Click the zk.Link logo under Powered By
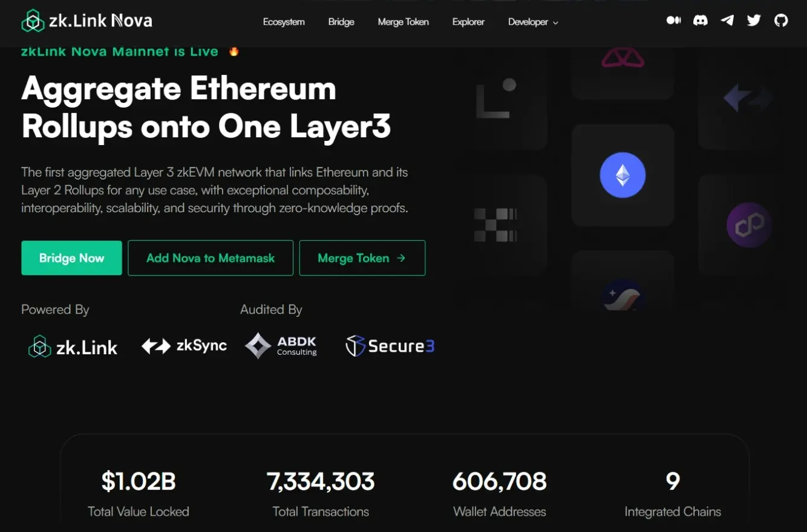This screenshot has height=532, width=807. 73,347
